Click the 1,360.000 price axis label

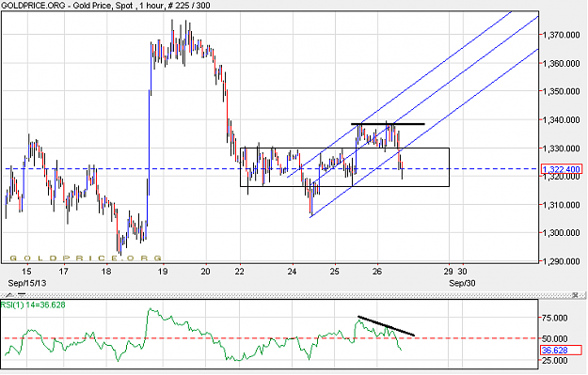point(562,63)
